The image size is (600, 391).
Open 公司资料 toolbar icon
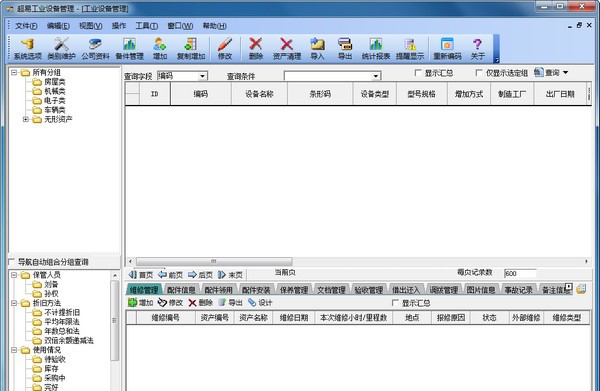click(x=95, y=49)
